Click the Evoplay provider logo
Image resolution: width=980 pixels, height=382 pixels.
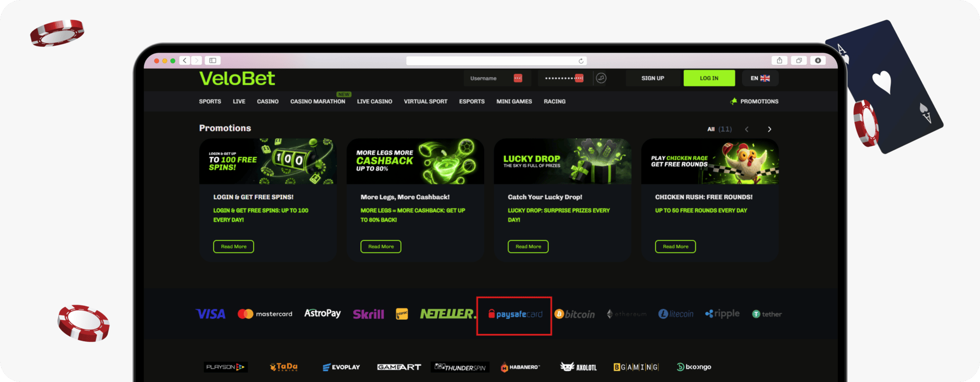click(x=341, y=367)
